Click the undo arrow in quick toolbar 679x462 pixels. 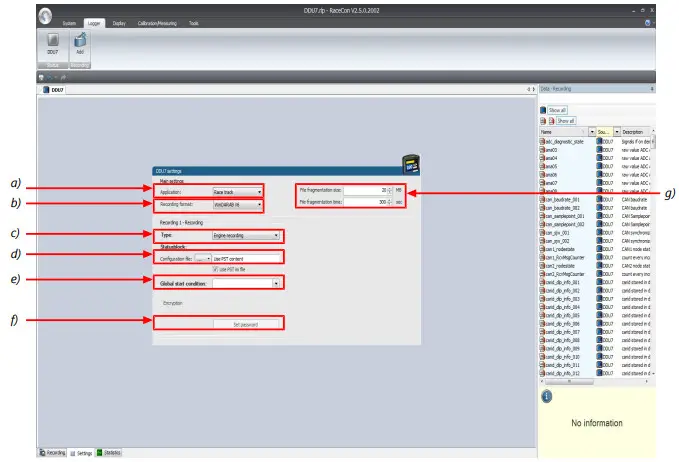pos(49,77)
